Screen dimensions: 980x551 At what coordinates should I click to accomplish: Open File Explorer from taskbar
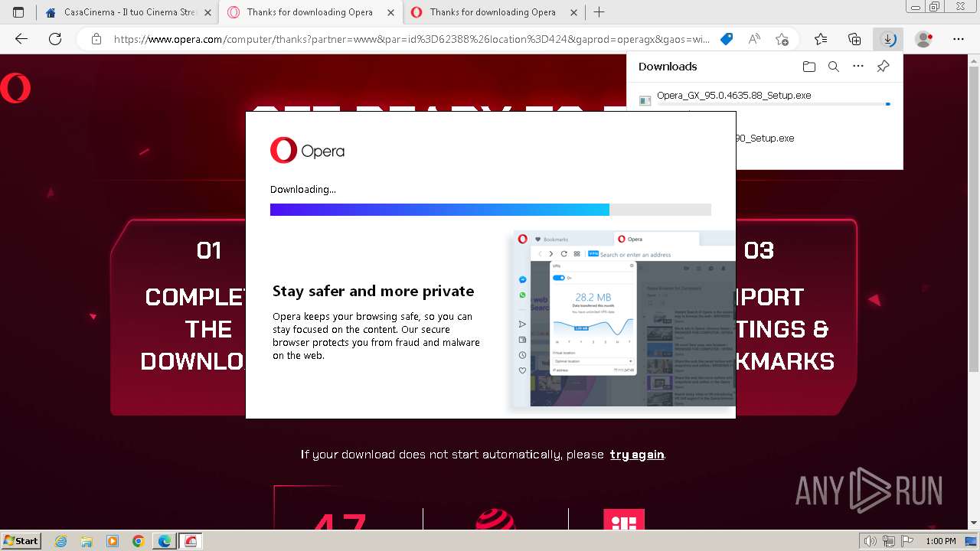point(87,541)
